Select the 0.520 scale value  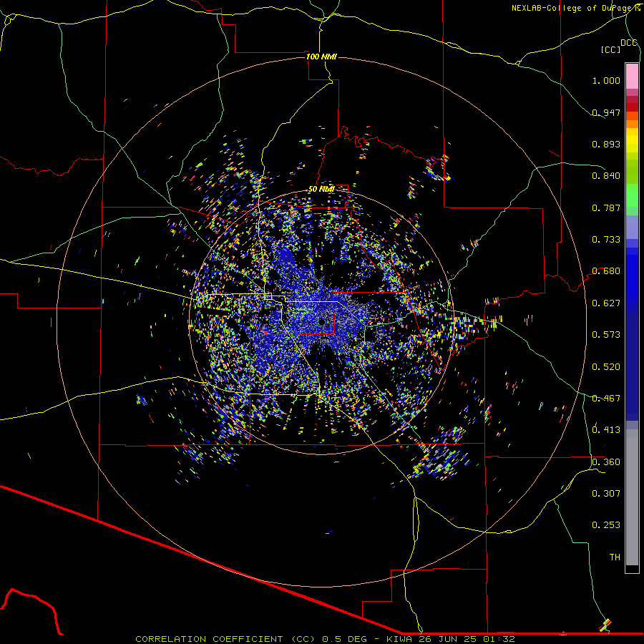[x=606, y=367]
